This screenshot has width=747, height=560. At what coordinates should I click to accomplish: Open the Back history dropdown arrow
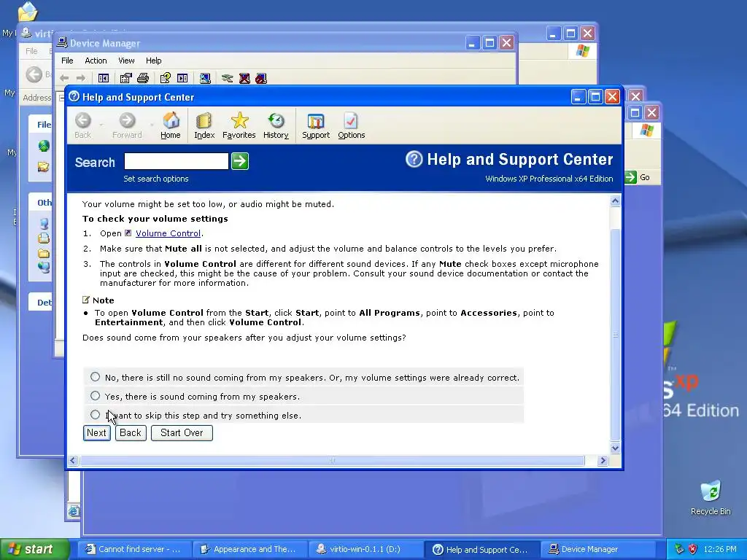(101, 125)
